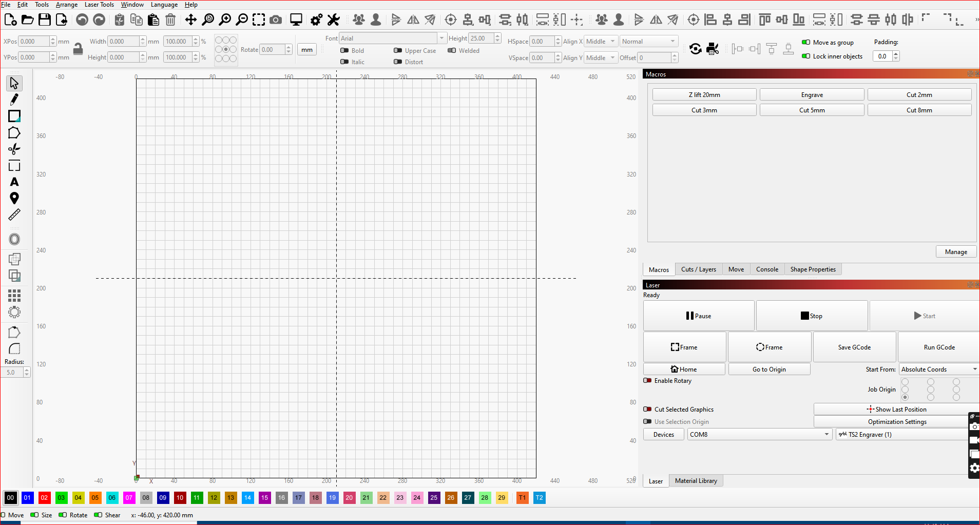This screenshot has height=525, width=980.
Task: Select the Create Text tool
Action: click(x=14, y=182)
